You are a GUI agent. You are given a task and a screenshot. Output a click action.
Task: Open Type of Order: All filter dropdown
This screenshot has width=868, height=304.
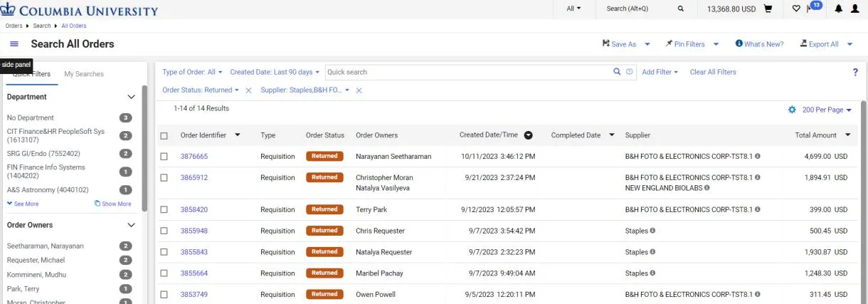[192, 72]
